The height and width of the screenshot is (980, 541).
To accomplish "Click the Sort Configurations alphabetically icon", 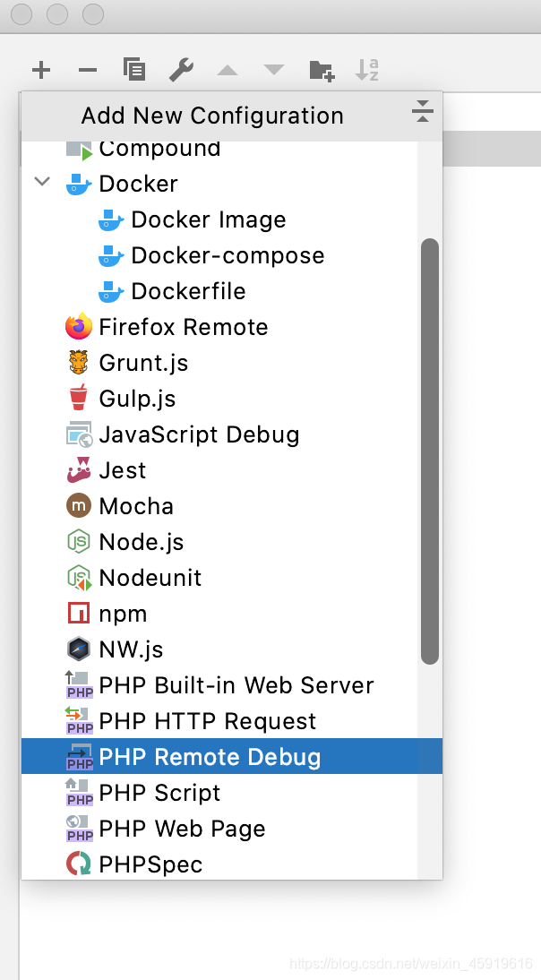I will click(x=367, y=69).
